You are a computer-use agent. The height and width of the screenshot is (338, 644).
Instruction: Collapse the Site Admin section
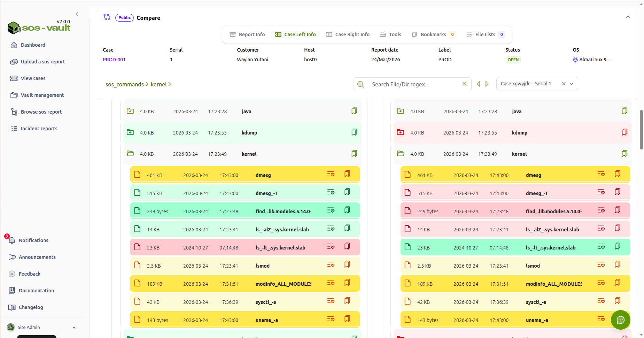click(x=73, y=328)
